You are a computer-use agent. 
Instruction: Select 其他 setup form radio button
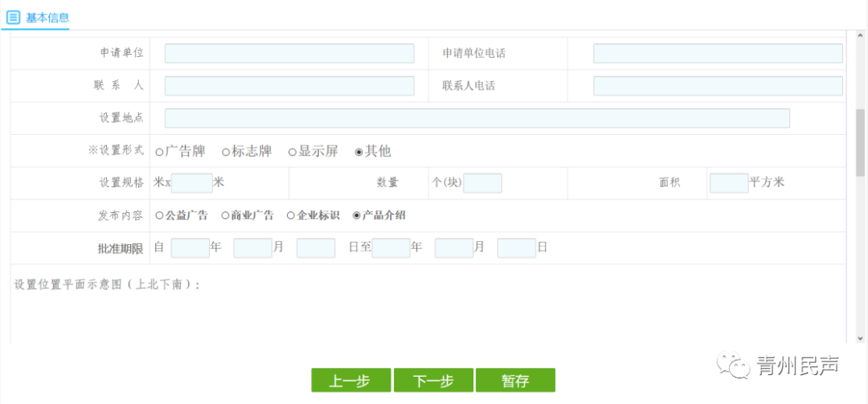pyautogui.click(x=358, y=152)
